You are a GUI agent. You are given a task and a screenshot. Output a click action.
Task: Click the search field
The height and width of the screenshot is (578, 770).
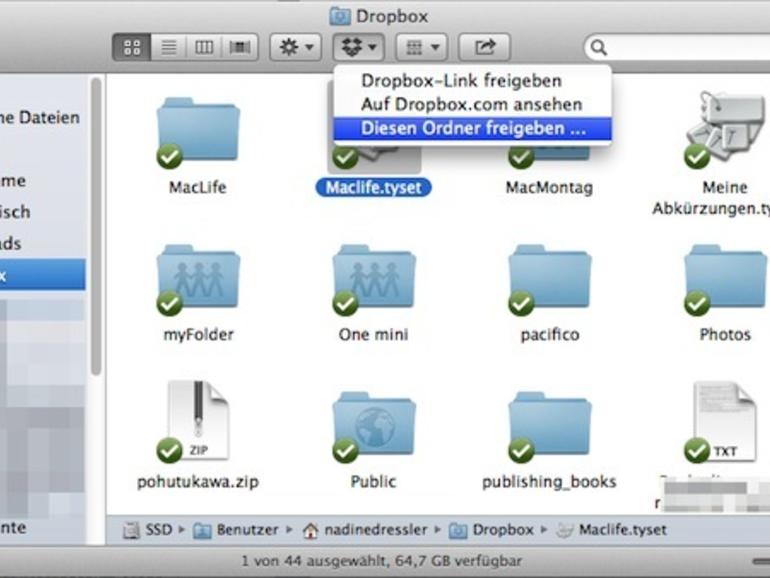coord(678,48)
